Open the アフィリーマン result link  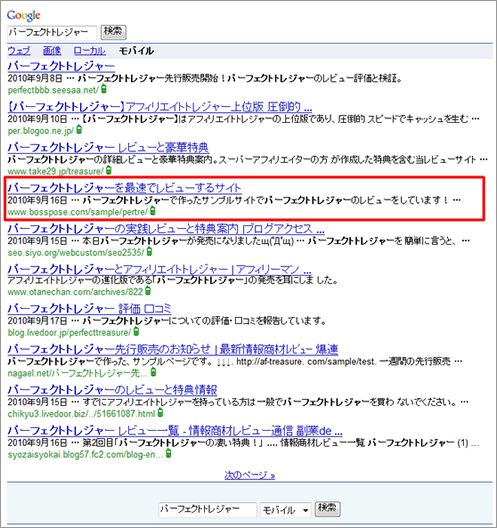click(x=159, y=269)
